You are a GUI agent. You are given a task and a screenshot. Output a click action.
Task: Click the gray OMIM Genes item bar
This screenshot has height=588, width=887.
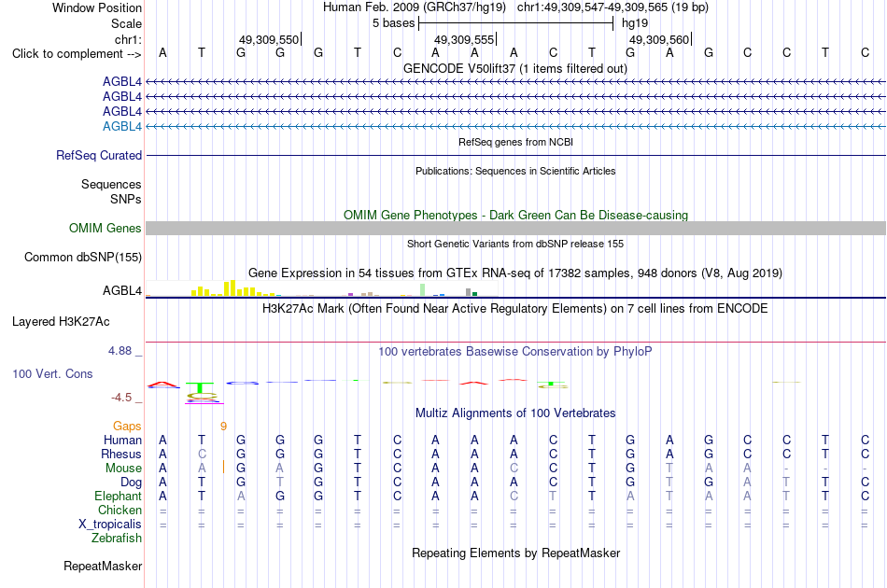point(515,228)
